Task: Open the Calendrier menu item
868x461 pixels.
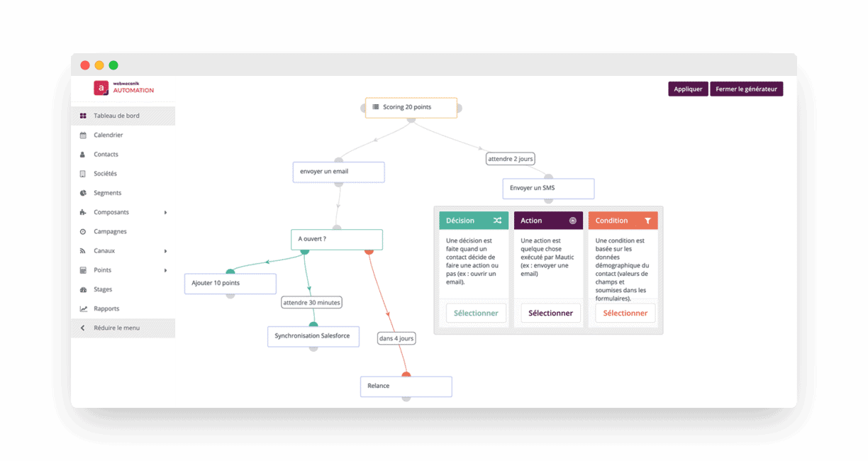Action: tap(123, 135)
